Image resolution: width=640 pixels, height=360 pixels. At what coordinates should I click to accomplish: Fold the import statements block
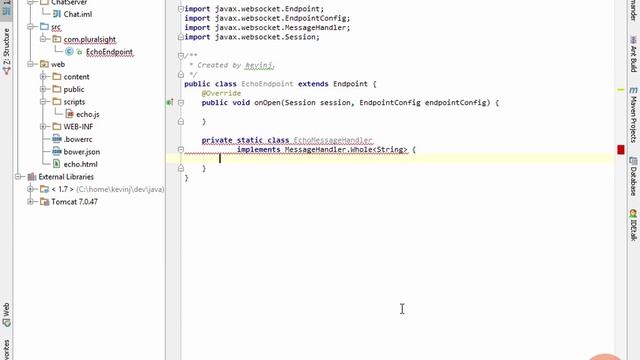[181, 9]
